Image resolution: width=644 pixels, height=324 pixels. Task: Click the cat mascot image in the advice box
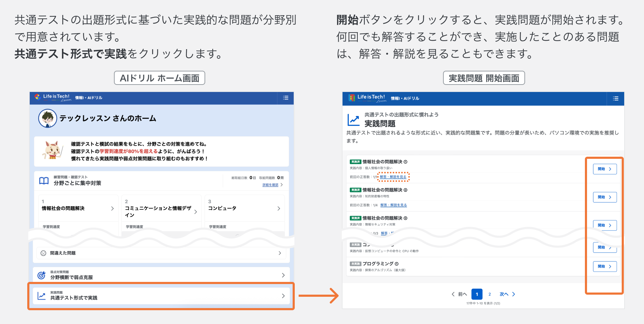pos(52,150)
